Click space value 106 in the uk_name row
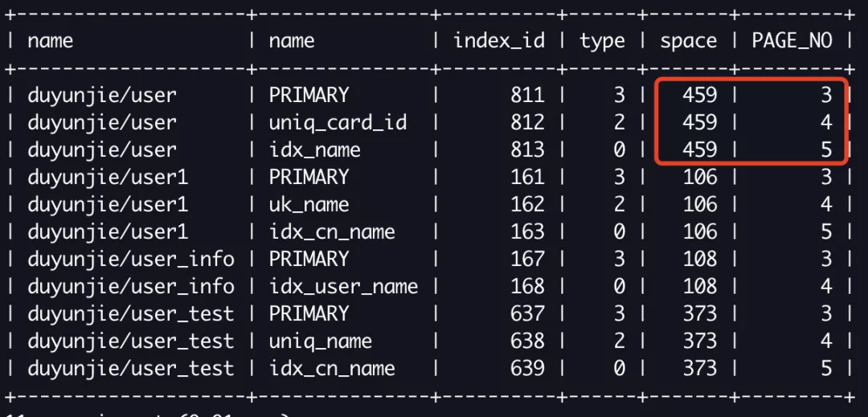 700,205
